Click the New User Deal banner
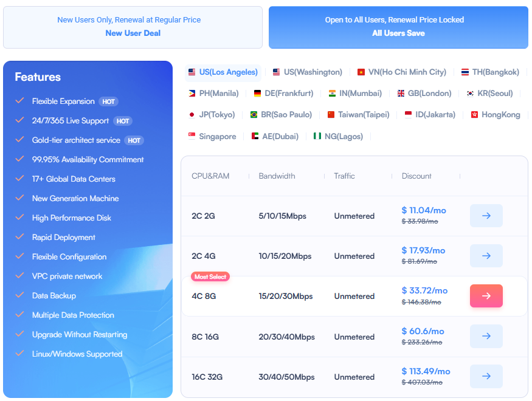The height and width of the screenshot is (401, 532). 133,27
